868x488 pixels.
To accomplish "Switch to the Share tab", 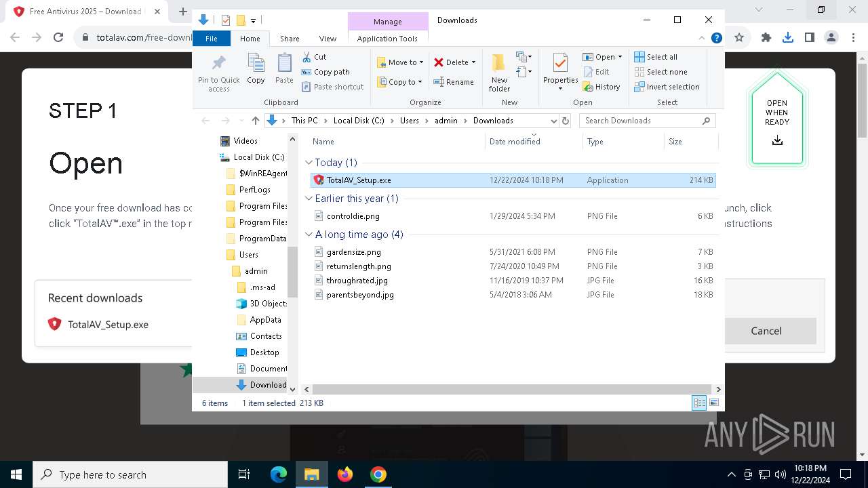I will click(x=290, y=39).
